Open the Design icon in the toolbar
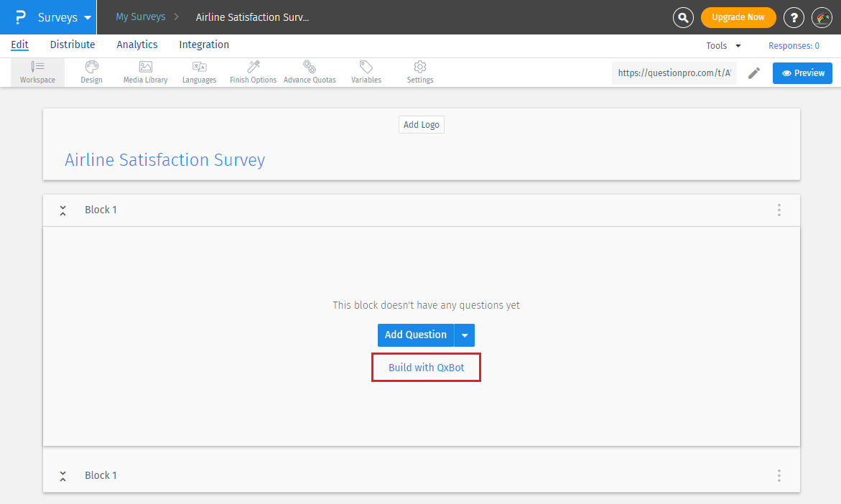 [91, 71]
